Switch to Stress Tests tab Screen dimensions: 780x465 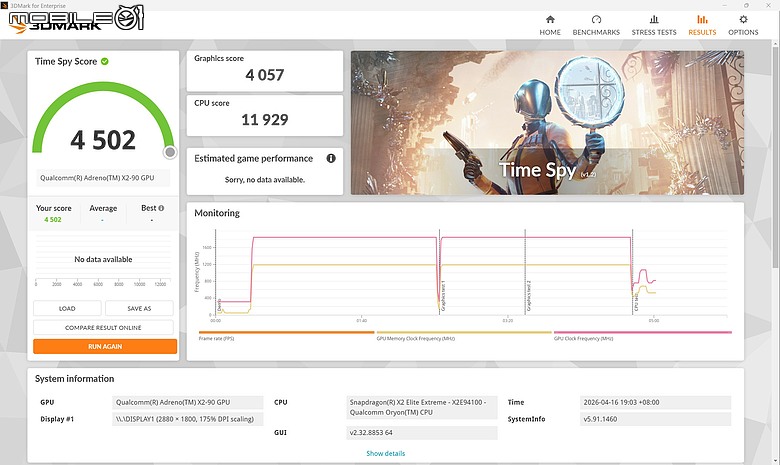click(654, 25)
